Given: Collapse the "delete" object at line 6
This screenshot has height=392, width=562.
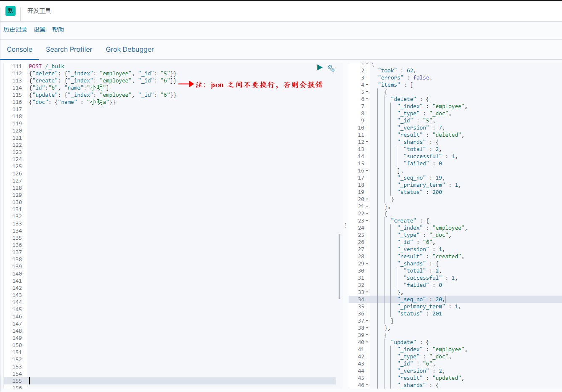Looking at the screenshot, I should (x=367, y=99).
